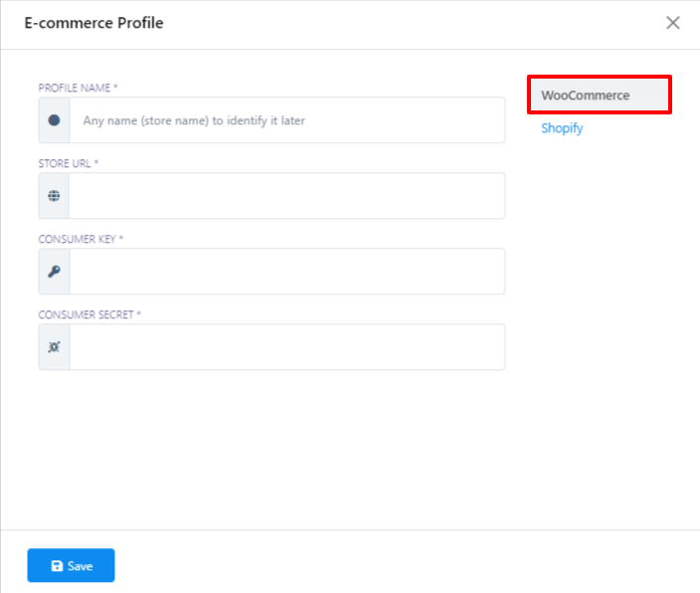Close the E-commerce Profile dialog
The height and width of the screenshot is (593, 700).
point(673,23)
